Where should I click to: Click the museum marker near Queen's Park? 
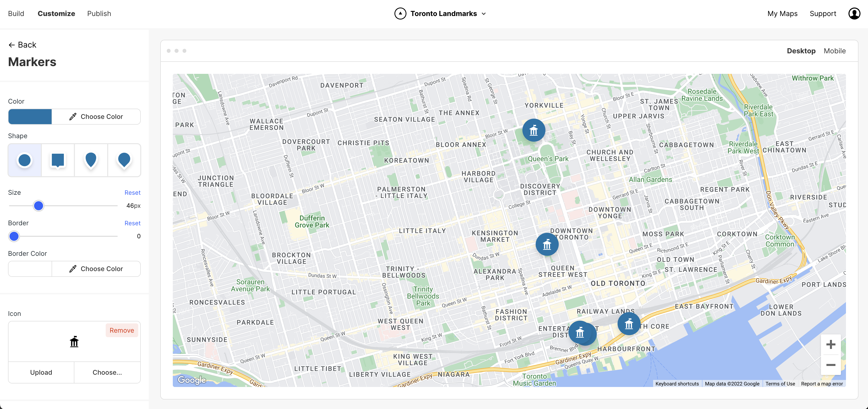534,130
